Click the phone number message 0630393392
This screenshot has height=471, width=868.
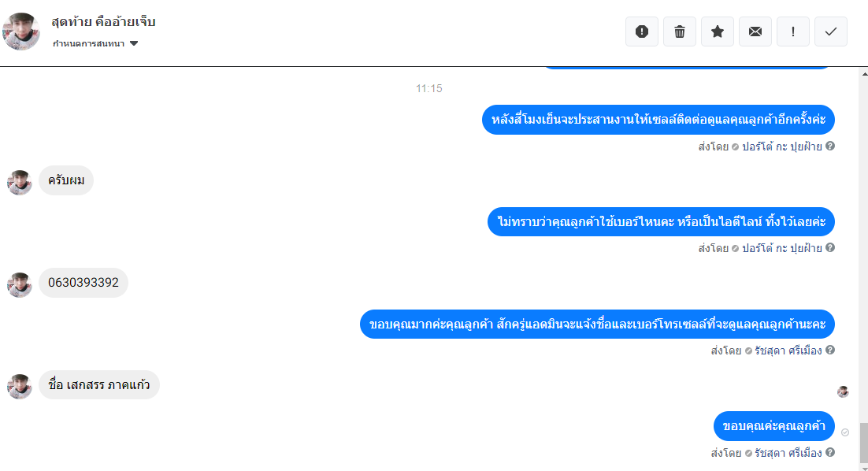pyautogui.click(x=83, y=283)
